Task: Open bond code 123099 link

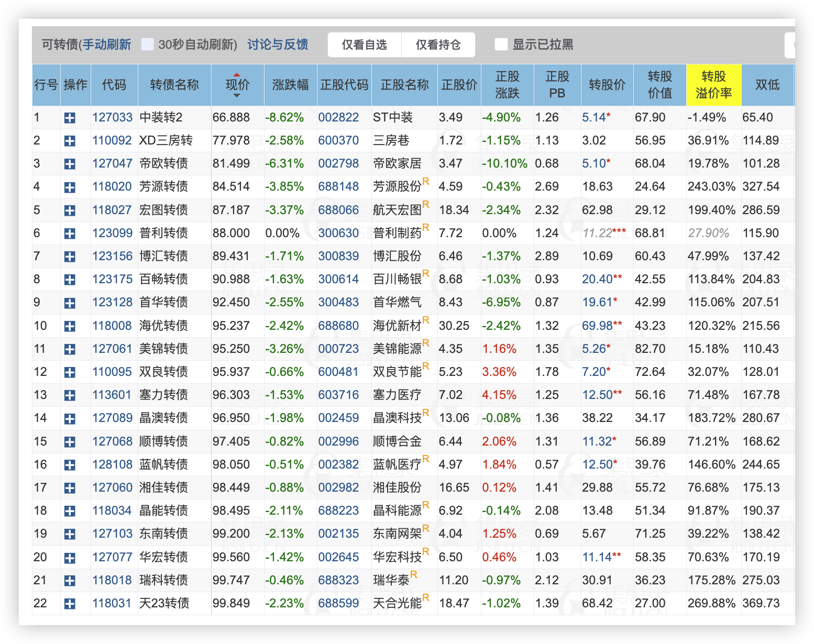Action: point(112,233)
